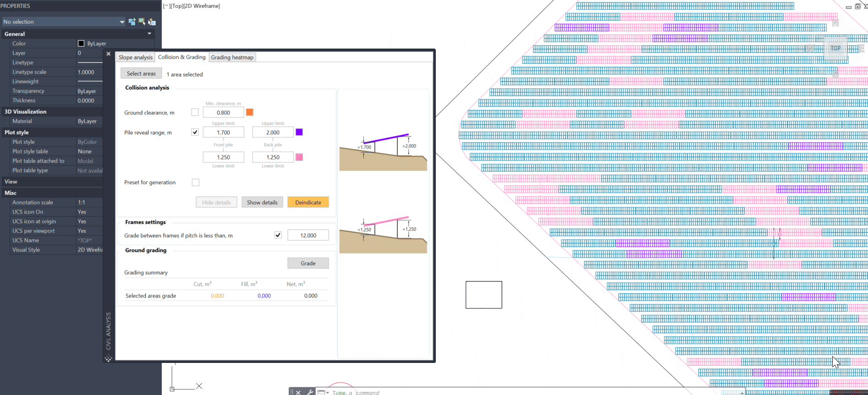Screen dimensions: 868x395
Task: Open the Plot style table None value
Action: (x=89, y=151)
